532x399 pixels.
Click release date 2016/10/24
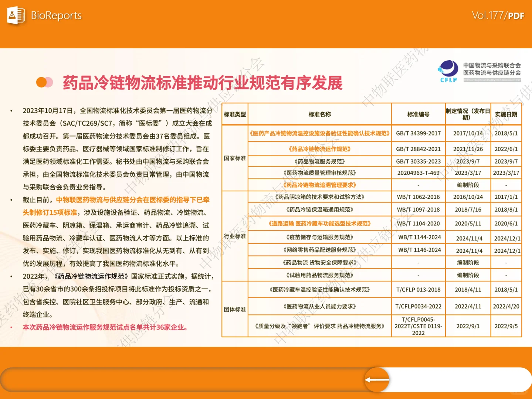(468, 197)
